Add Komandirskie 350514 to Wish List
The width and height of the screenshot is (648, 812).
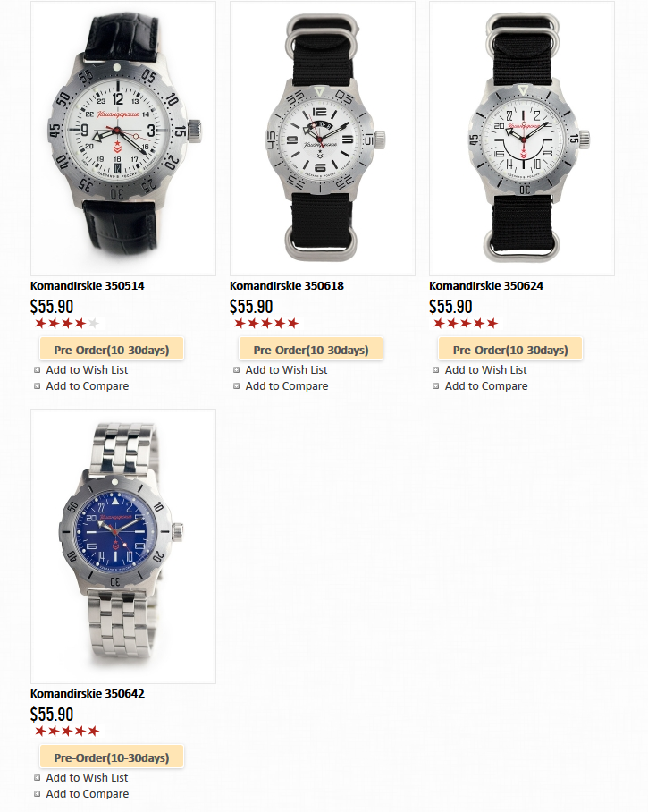(x=87, y=369)
